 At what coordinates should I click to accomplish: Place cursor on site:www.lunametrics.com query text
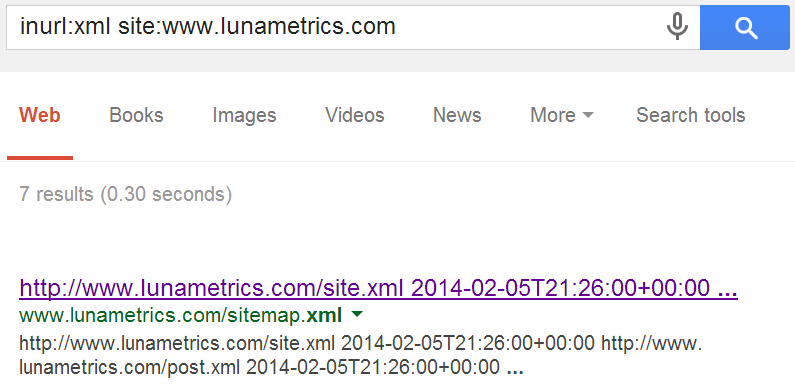pos(257,26)
